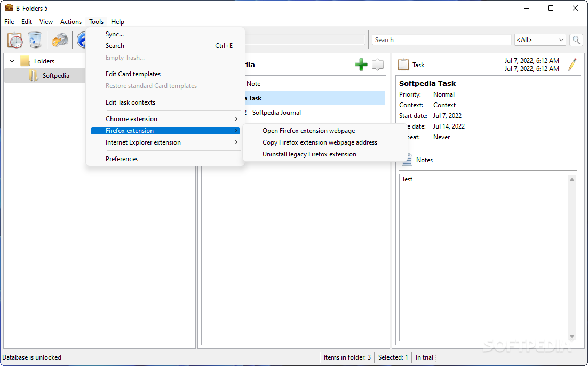The width and height of the screenshot is (588, 366).
Task: Click the Start date value Jul 7, 2022
Action: pos(447,116)
